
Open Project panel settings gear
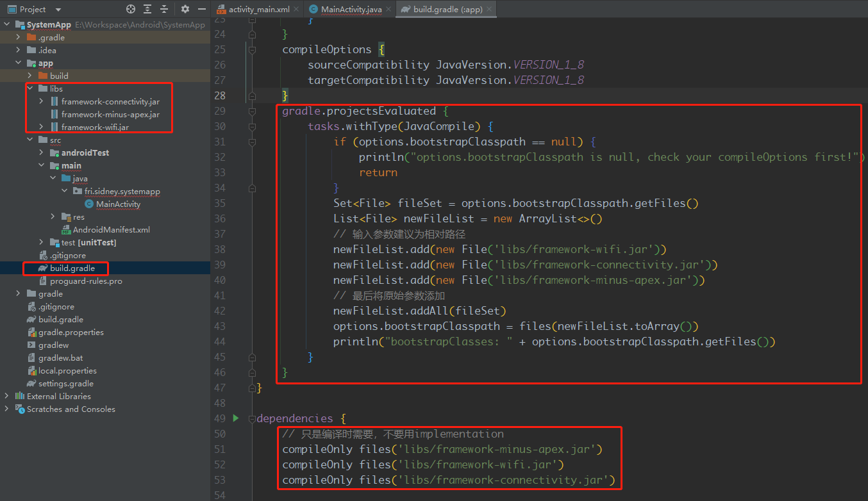[x=185, y=9]
